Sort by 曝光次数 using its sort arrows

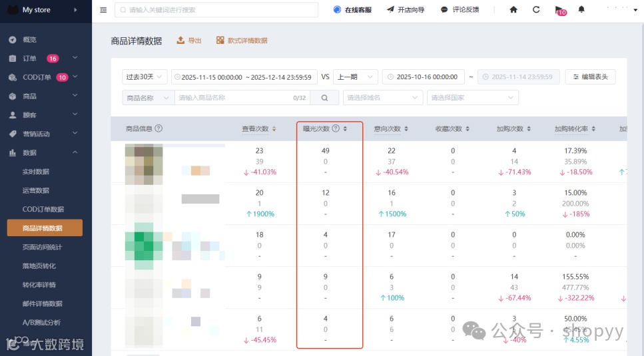point(345,129)
